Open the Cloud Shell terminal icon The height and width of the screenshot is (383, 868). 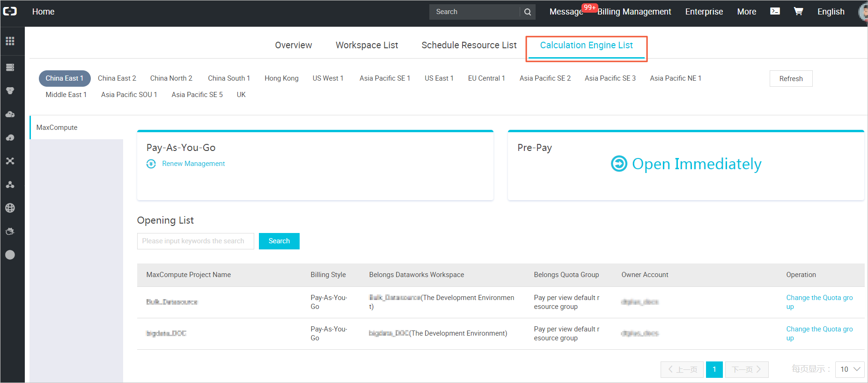[x=775, y=11]
